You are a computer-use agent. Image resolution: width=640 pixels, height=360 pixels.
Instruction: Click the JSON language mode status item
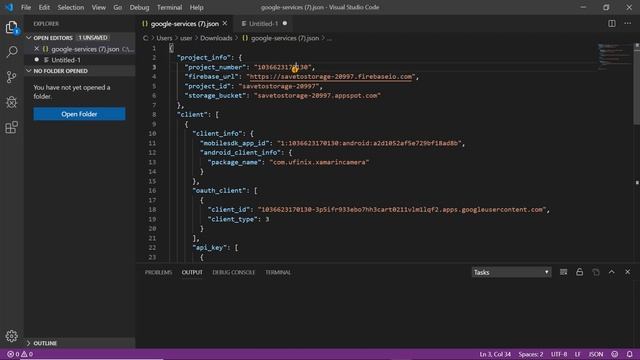tap(596, 354)
